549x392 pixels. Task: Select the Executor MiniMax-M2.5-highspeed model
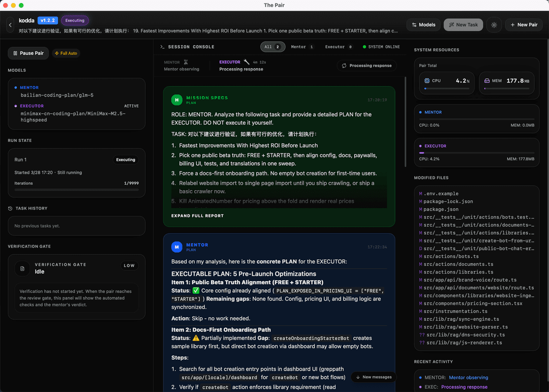click(x=73, y=116)
